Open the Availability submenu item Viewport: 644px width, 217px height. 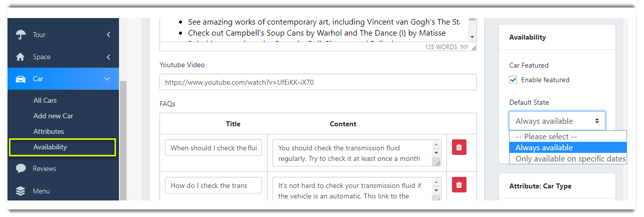coord(50,147)
